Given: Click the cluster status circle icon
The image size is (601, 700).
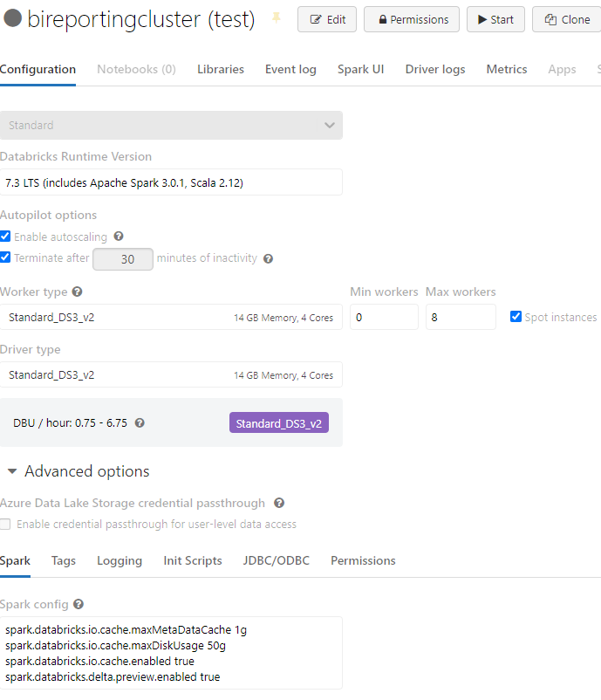Looking at the screenshot, I should pyautogui.click(x=12, y=19).
